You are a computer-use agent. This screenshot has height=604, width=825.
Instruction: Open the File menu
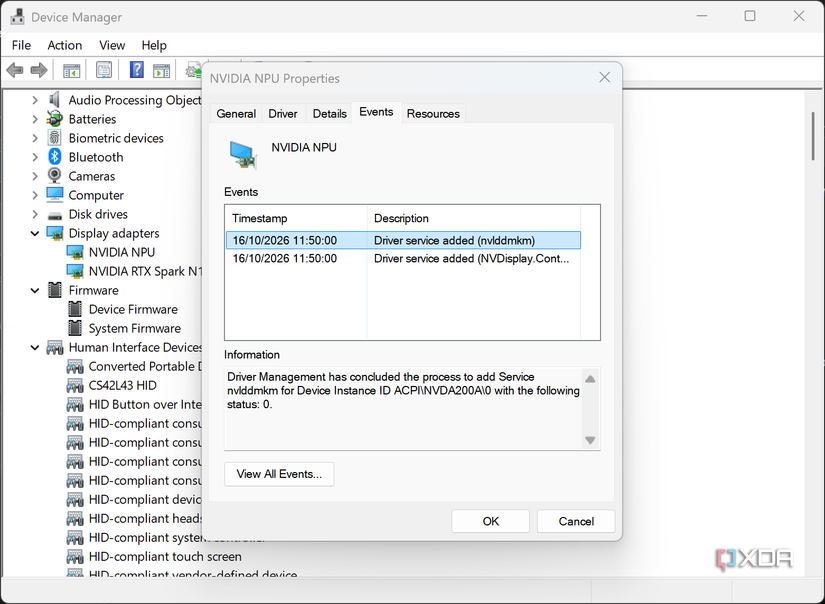[x=21, y=45]
